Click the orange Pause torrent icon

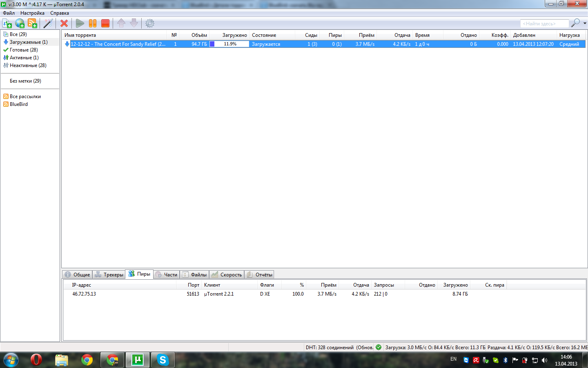tap(93, 23)
